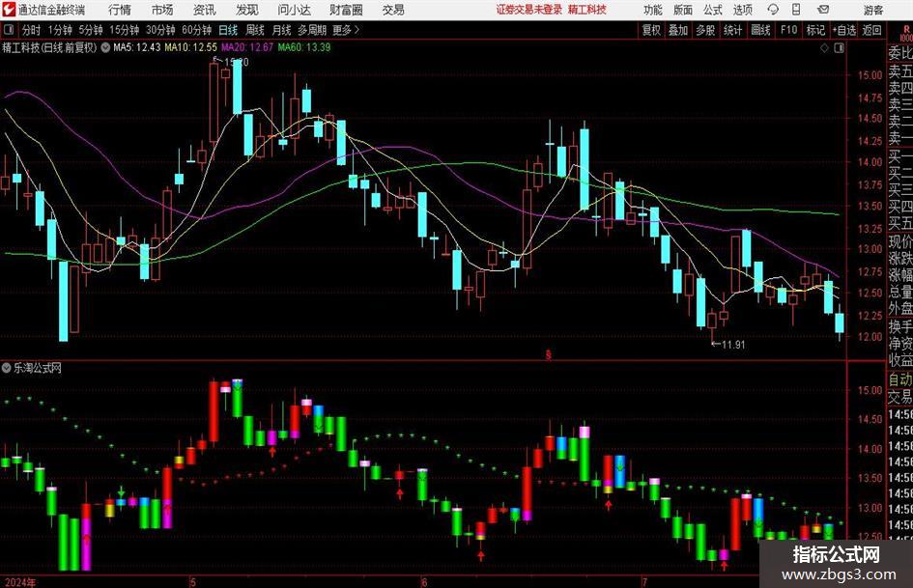Open the 发现 menu
This screenshot has width=913, height=588.
click(x=247, y=10)
